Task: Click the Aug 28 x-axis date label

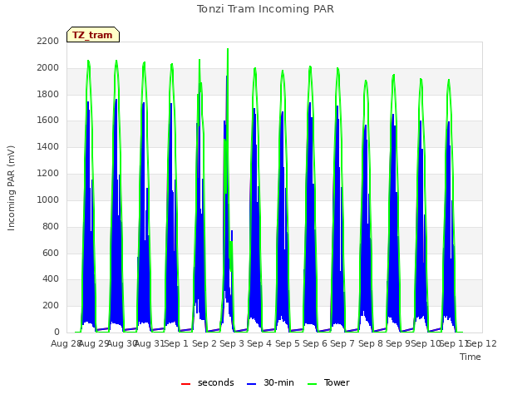Action: click(x=66, y=343)
